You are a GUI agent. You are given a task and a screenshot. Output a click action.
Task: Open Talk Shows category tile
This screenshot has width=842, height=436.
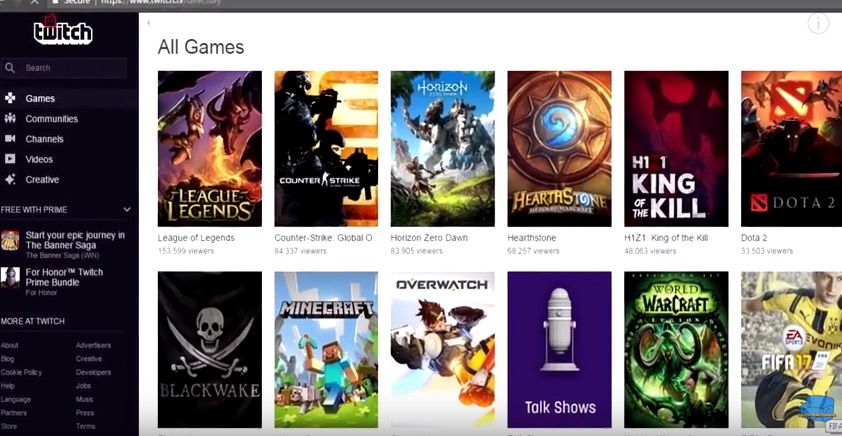click(560, 350)
